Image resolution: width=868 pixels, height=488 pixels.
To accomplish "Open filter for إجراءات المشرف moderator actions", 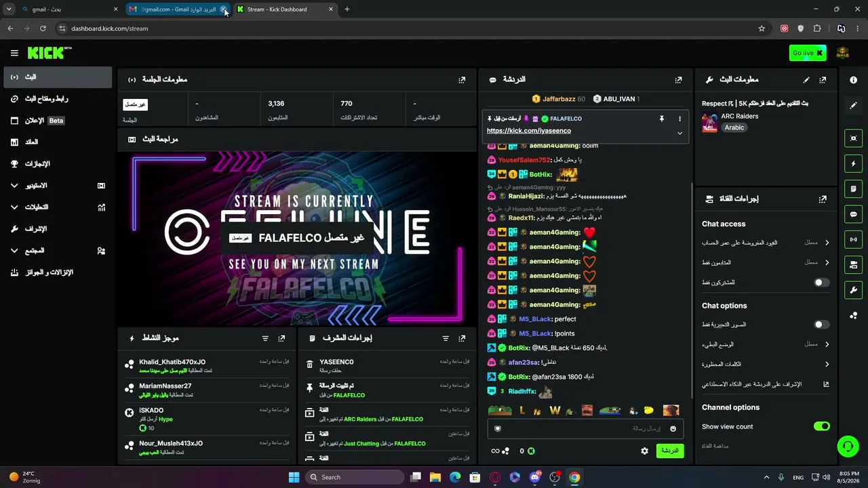I will pyautogui.click(x=446, y=338).
